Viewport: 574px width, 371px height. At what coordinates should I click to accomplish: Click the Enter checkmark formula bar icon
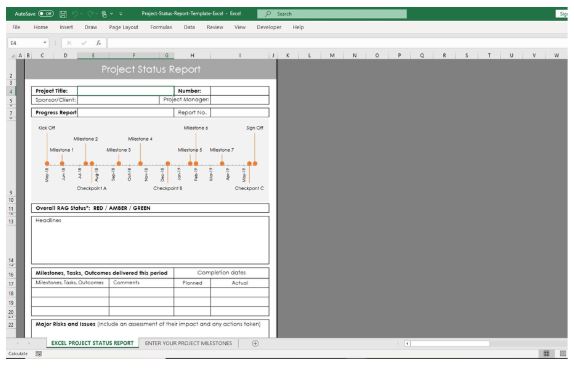coord(84,43)
